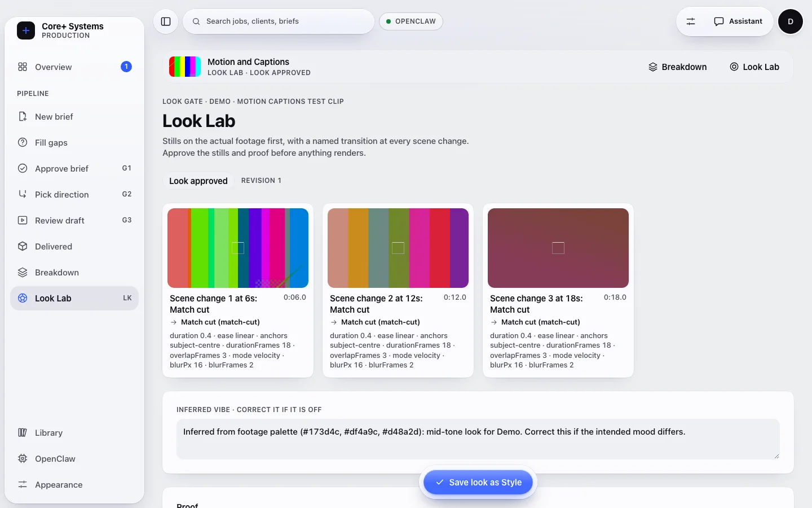Select Look Lab in the sidebar

[74, 299]
